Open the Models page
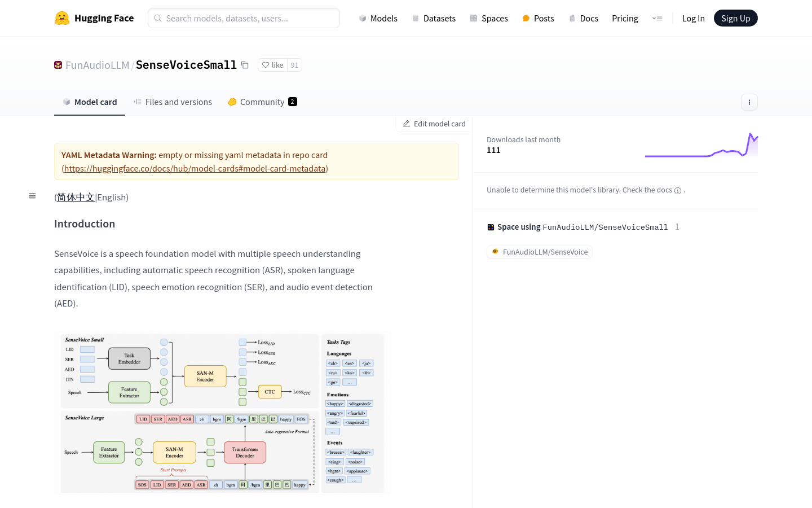This screenshot has width=812, height=508. 378,18
